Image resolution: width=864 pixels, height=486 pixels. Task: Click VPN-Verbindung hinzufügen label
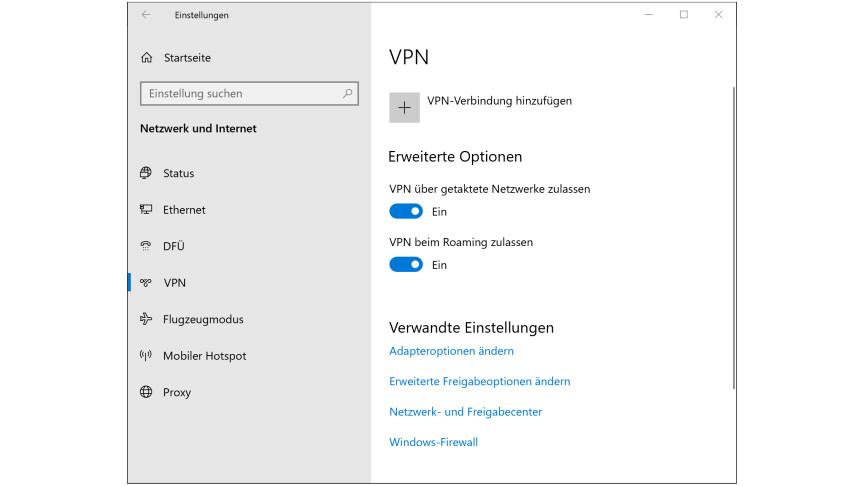coord(499,101)
